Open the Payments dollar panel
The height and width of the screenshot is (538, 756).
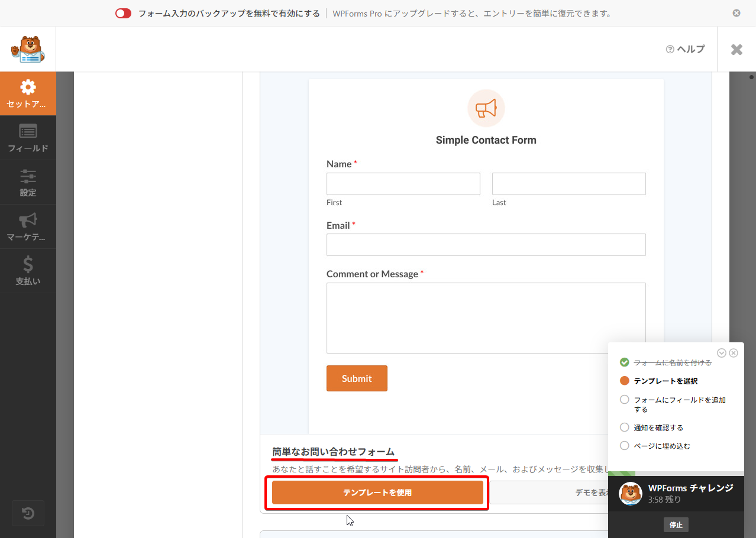28,271
